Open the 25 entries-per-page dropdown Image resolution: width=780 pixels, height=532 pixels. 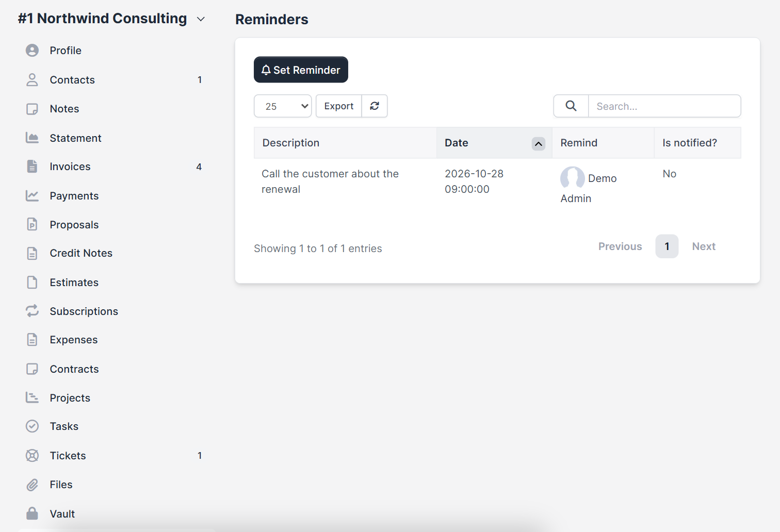[283, 106]
